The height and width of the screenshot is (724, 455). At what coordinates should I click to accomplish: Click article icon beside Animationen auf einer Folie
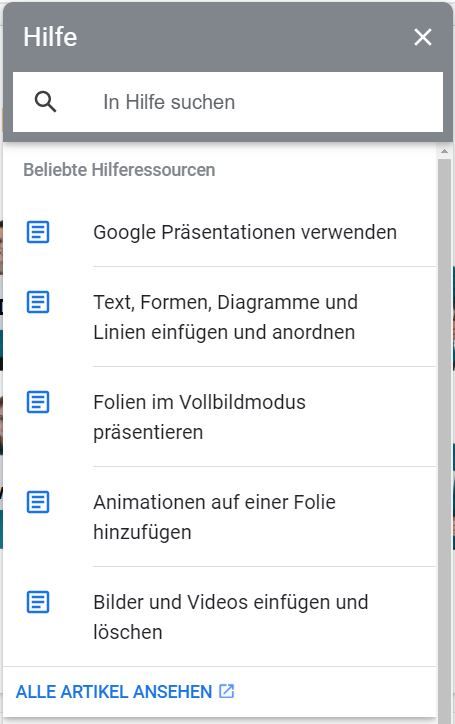pos(38,502)
